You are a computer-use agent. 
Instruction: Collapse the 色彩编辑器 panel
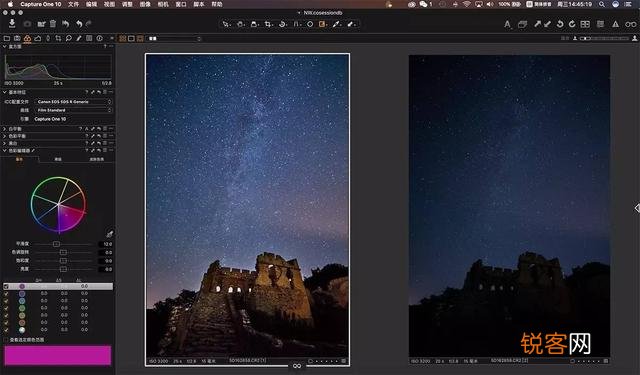4,151
